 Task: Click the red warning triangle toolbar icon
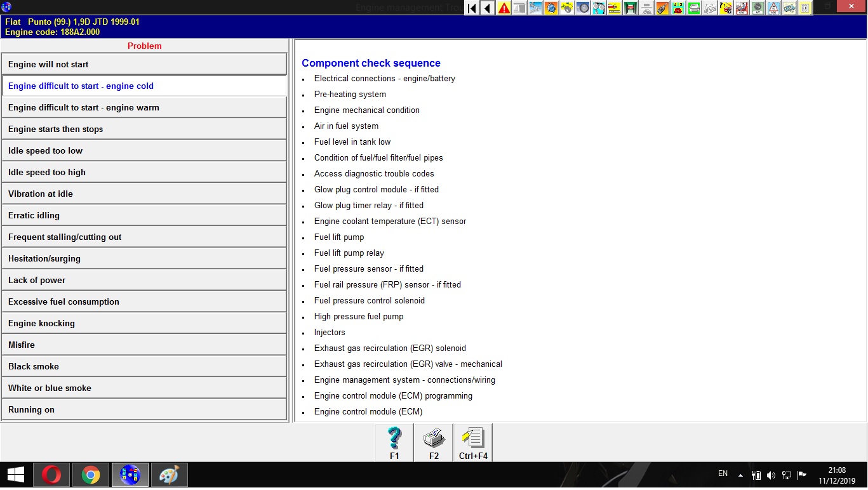504,8
